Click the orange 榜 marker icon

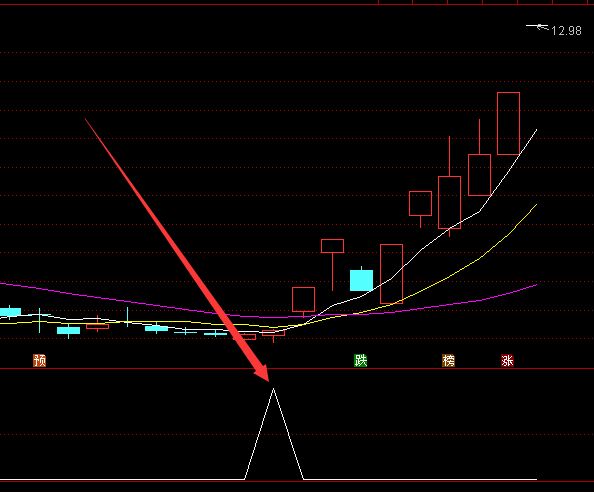click(449, 360)
